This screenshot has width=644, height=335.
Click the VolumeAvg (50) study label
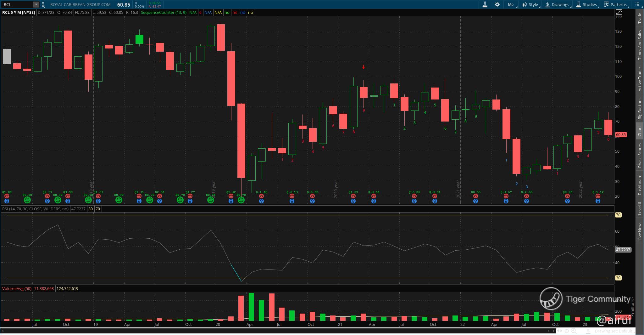pos(17,288)
